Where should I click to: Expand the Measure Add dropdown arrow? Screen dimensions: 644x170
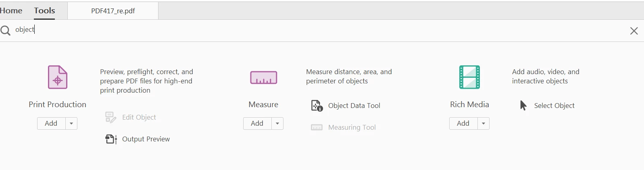(x=277, y=123)
